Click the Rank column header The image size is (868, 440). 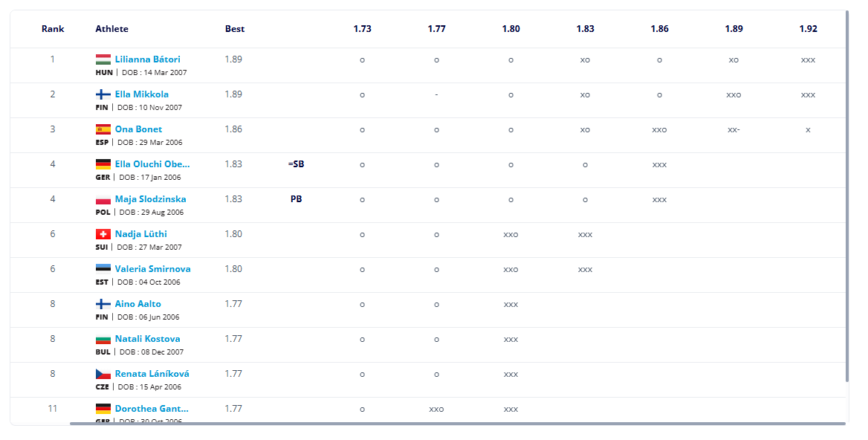[54, 29]
